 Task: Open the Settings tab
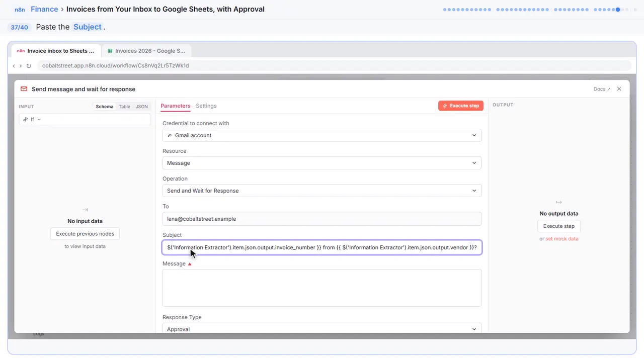[x=206, y=106]
